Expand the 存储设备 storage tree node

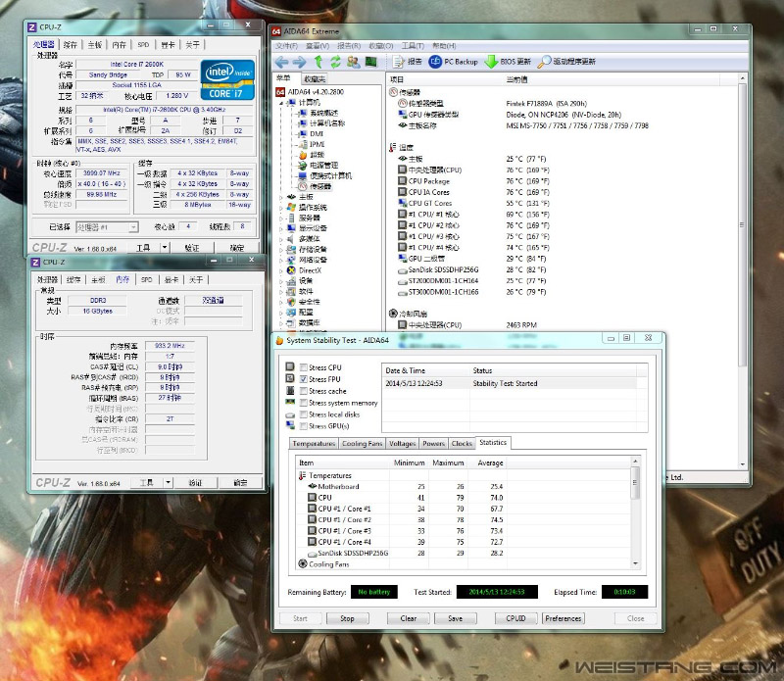tap(281, 250)
